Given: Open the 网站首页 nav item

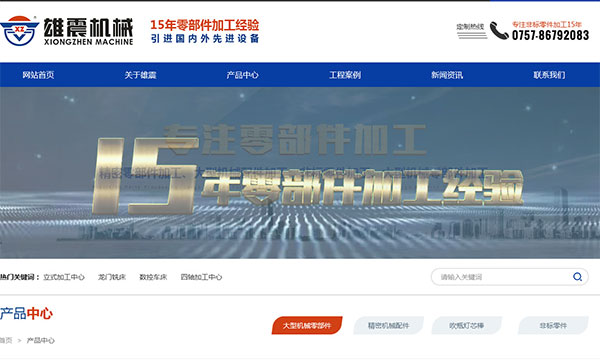Looking at the screenshot, I should [x=38, y=75].
